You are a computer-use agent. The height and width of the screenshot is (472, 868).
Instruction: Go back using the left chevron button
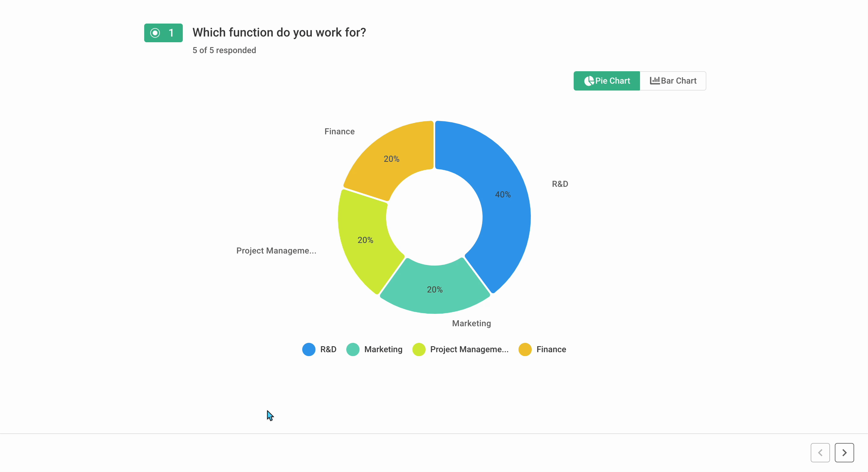pyautogui.click(x=820, y=452)
